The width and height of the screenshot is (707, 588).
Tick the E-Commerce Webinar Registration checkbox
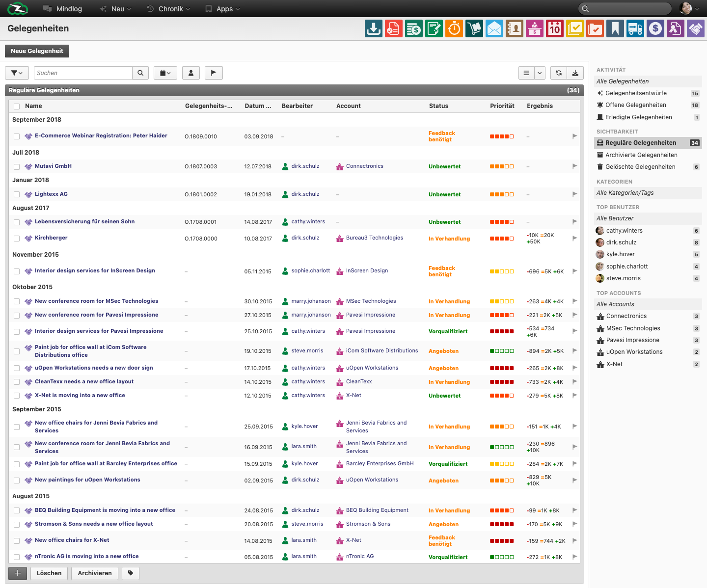click(17, 136)
